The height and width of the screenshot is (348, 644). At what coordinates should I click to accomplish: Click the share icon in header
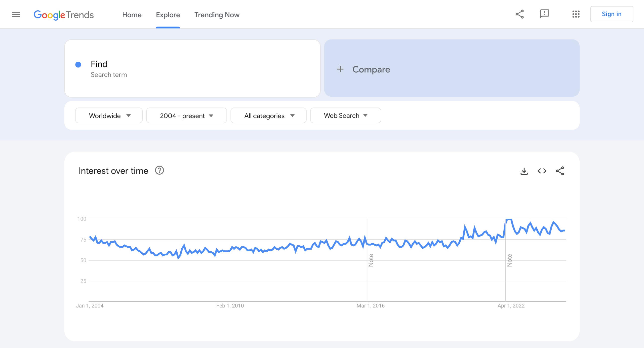(520, 14)
